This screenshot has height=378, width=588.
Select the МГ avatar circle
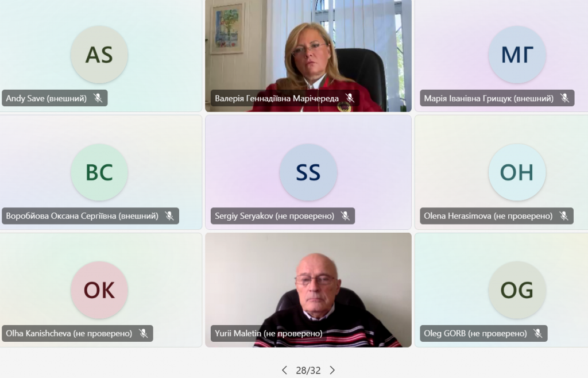coord(517,55)
